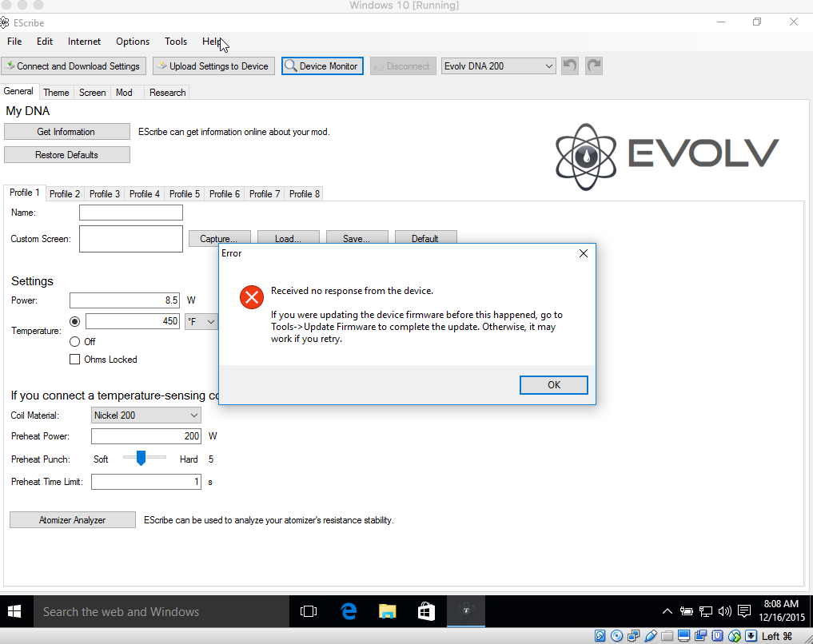813x644 pixels.
Task: Open the Help menu
Action: tap(212, 42)
